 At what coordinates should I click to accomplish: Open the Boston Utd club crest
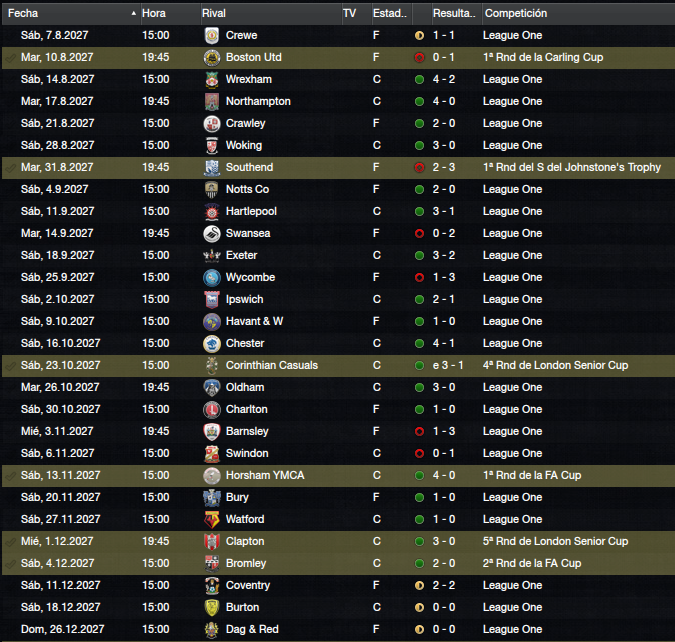tap(212, 57)
